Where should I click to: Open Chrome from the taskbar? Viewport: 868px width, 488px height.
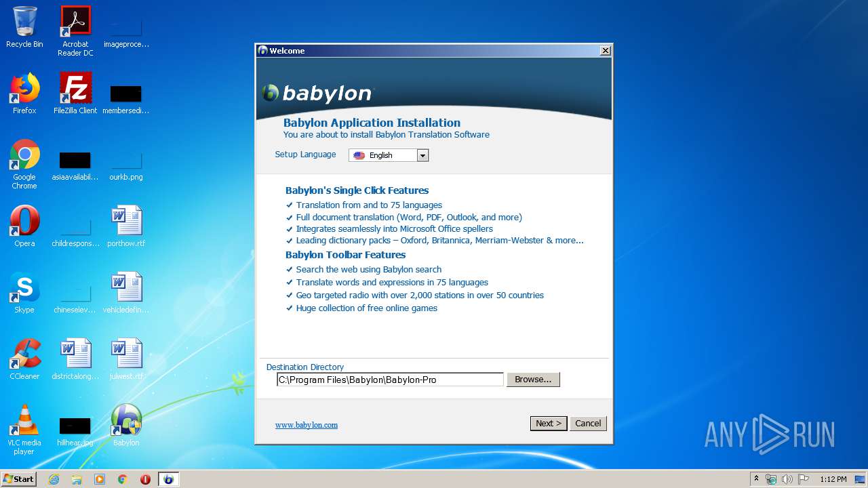click(x=122, y=479)
